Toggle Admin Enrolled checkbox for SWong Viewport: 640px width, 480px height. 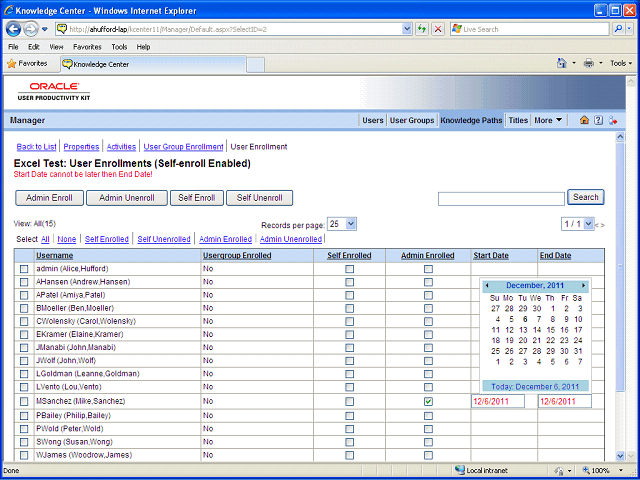click(x=428, y=442)
